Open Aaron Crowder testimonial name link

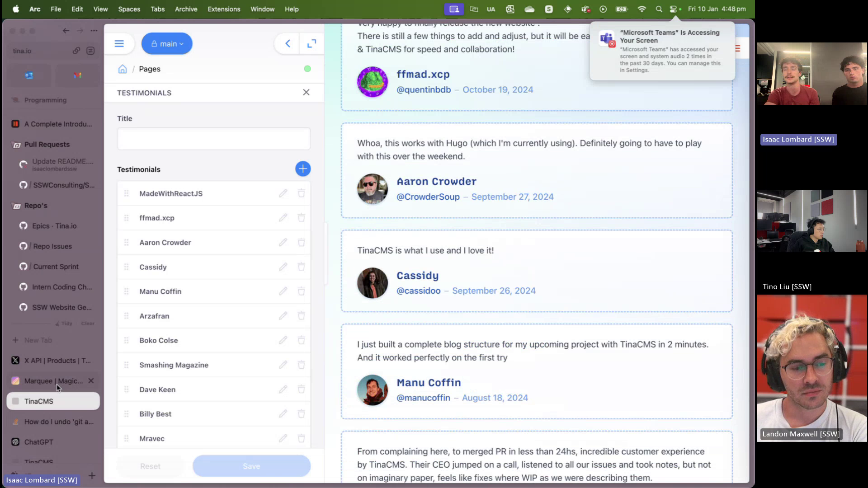pos(436,181)
